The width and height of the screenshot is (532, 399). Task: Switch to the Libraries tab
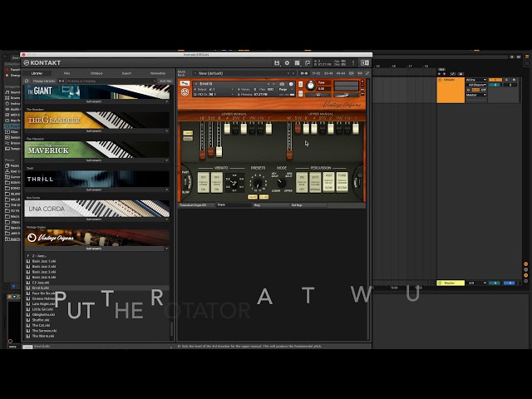[37, 73]
